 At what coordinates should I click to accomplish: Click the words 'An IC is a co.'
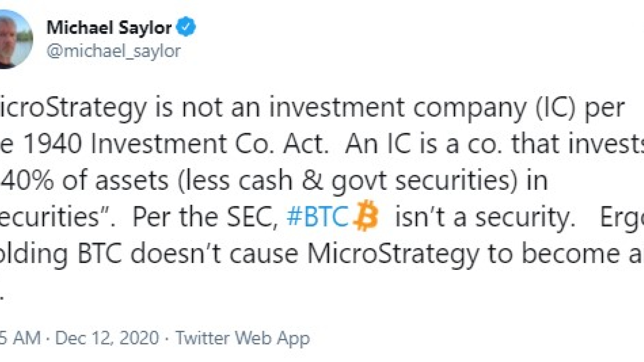(x=424, y=144)
